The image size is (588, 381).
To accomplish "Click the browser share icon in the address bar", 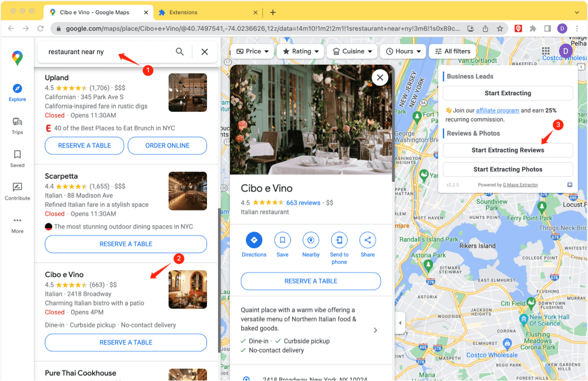I will 485,28.
